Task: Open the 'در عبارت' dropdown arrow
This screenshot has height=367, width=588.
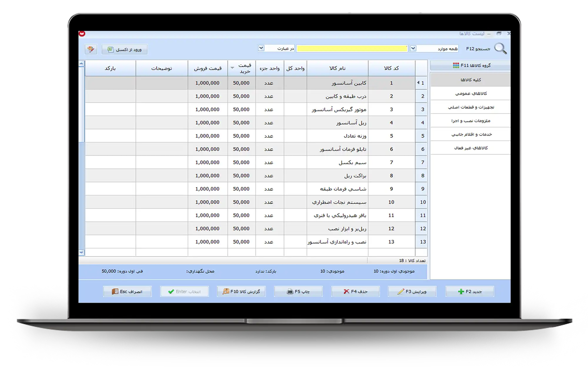Action: 261,48
